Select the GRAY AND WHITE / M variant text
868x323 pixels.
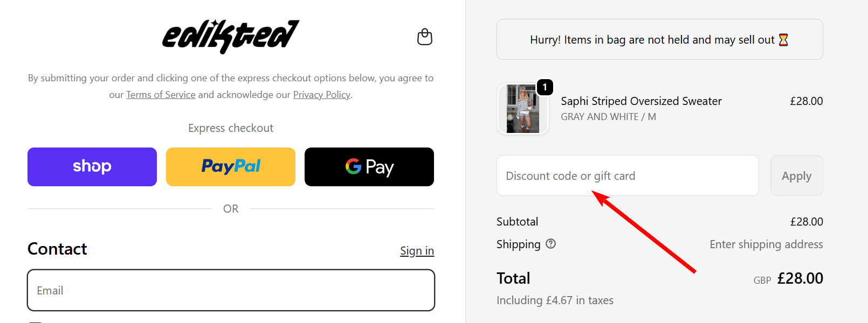coord(608,116)
